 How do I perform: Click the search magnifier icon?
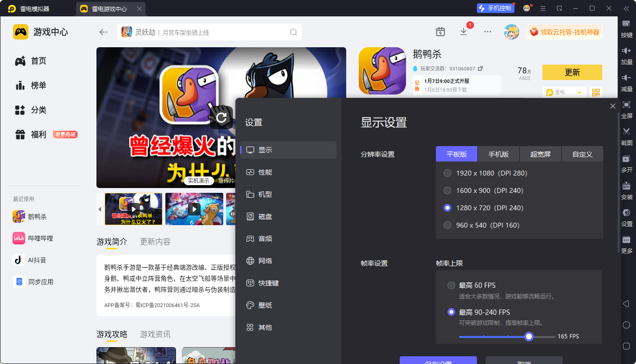coord(293,32)
